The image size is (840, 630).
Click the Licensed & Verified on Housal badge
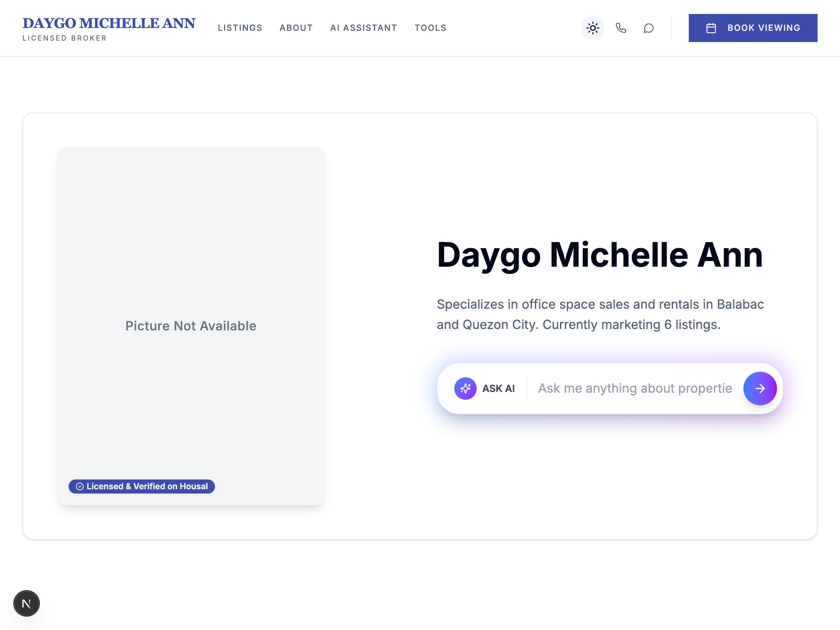coord(142,486)
